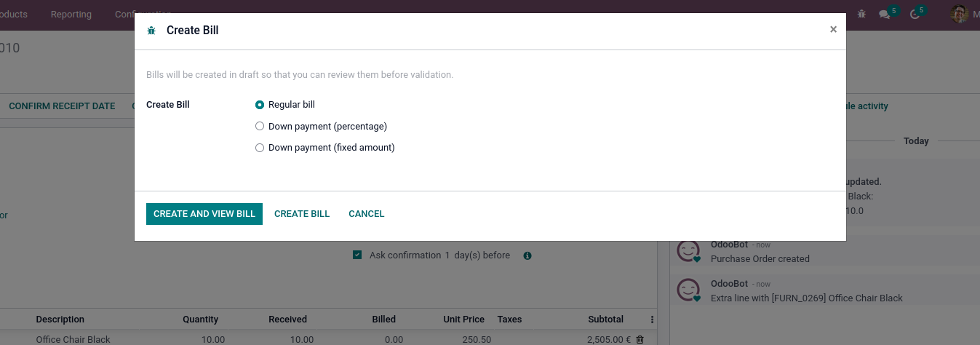This screenshot has height=345, width=980.
Task: Click the info icon beside days before
Action: 527,255
